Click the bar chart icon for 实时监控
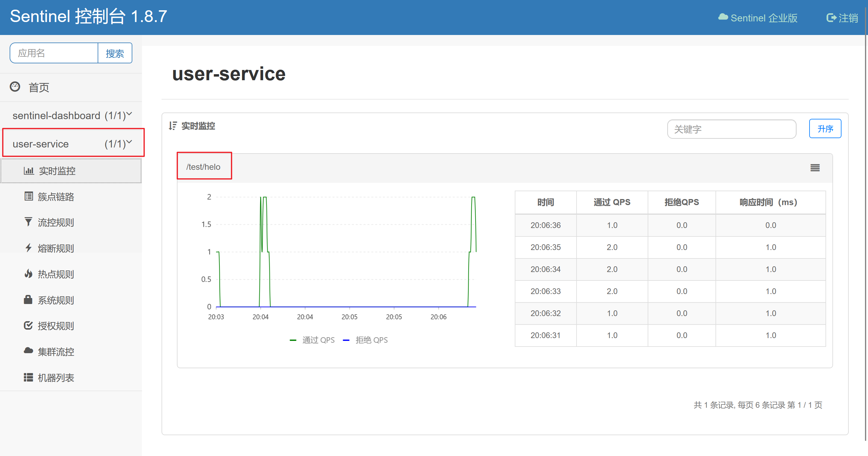 [29, 171]
